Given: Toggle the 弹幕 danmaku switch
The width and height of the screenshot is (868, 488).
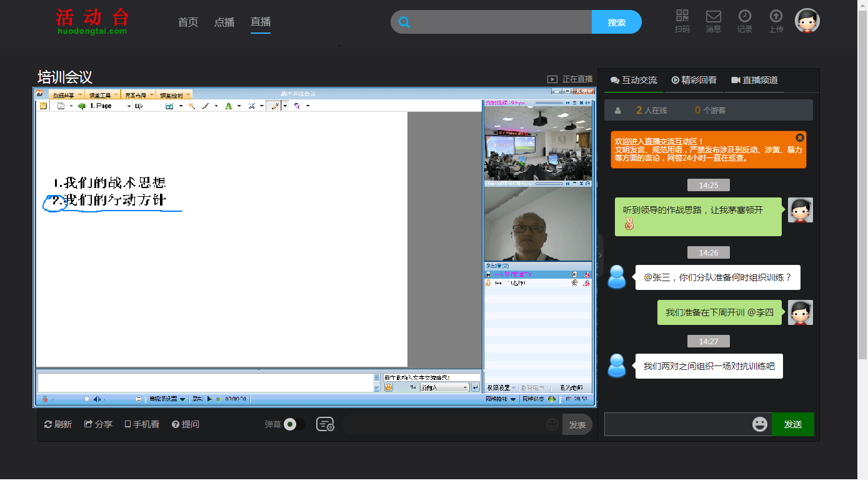Looking at the screenshot, I should tap(293, 424).
